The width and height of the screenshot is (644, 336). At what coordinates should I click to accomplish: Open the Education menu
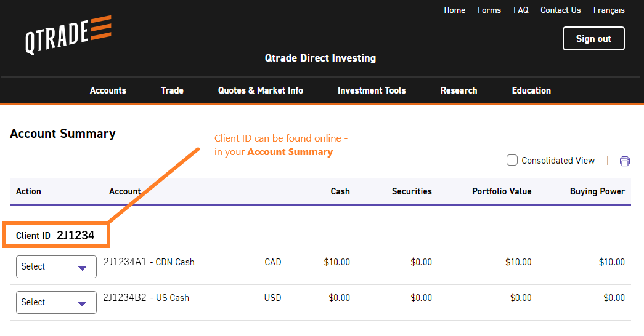click(x=531, y=90)
